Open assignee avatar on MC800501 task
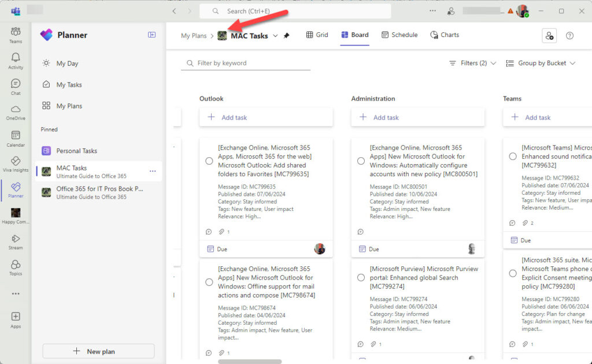 pos(472,249)
